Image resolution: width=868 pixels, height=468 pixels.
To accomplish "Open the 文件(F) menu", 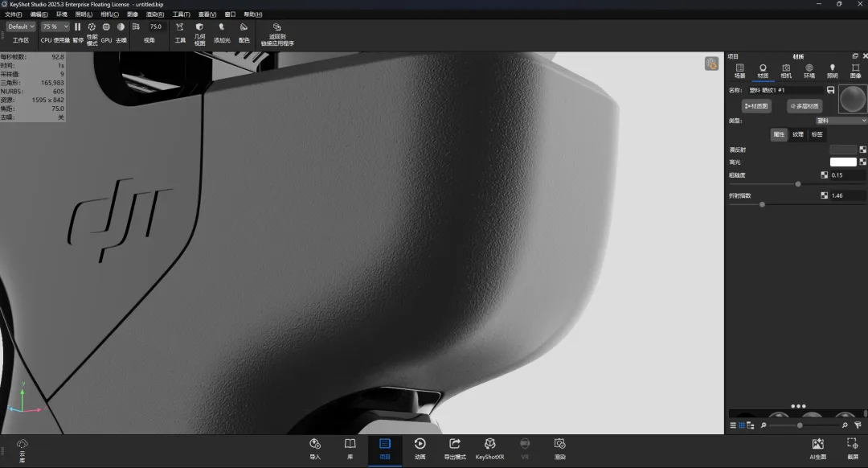I will 14,14.
